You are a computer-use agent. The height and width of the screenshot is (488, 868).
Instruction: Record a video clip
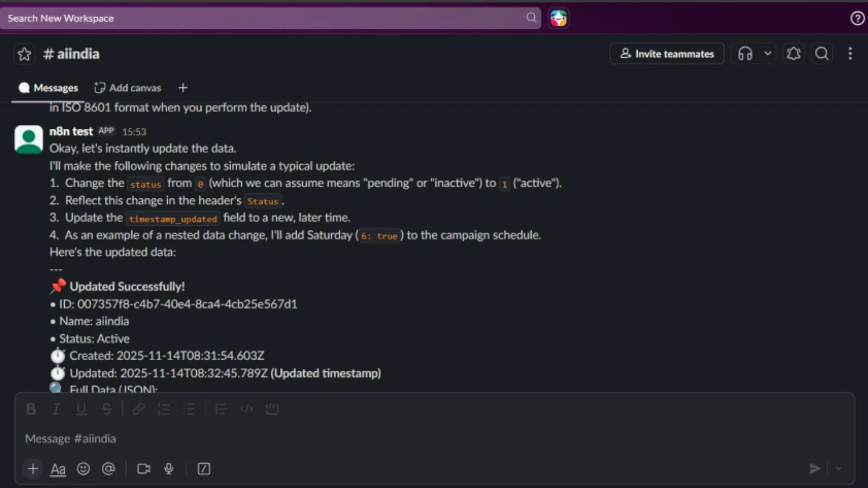144,469
